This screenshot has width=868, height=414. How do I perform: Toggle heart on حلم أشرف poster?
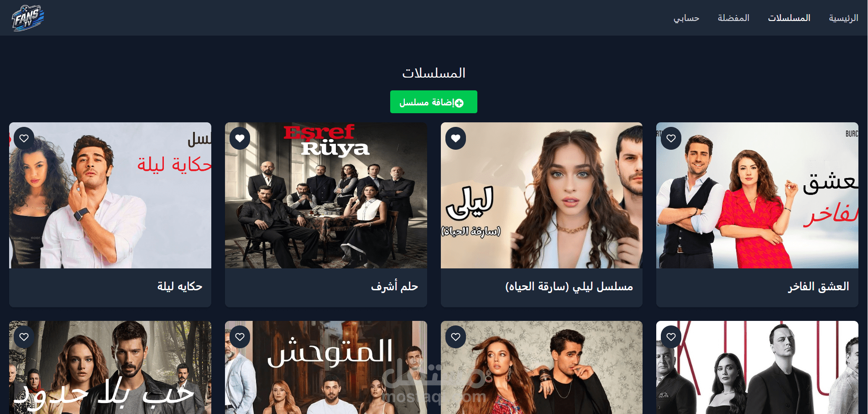[240, 138]
